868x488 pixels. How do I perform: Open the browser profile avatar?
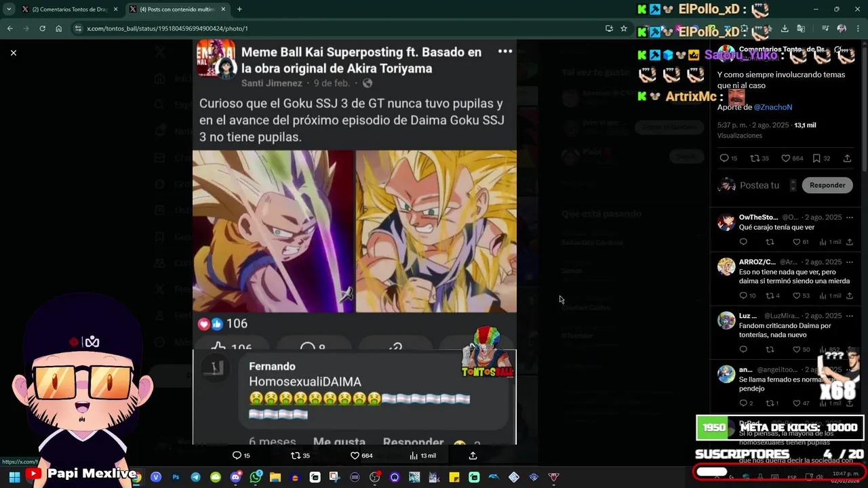click(x=842, y=28)
